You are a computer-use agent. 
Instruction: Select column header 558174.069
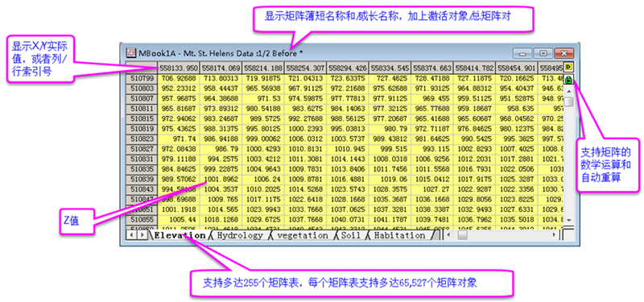tap(221, 68)
